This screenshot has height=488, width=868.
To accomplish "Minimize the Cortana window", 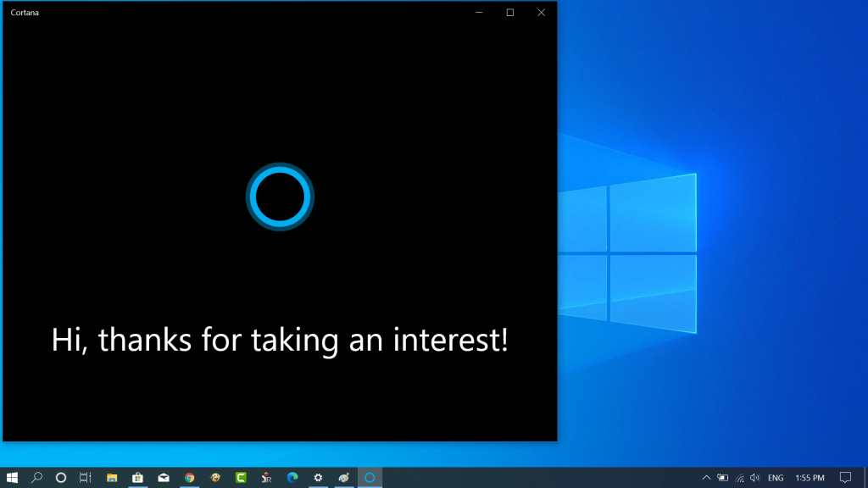I will [479, 12].
